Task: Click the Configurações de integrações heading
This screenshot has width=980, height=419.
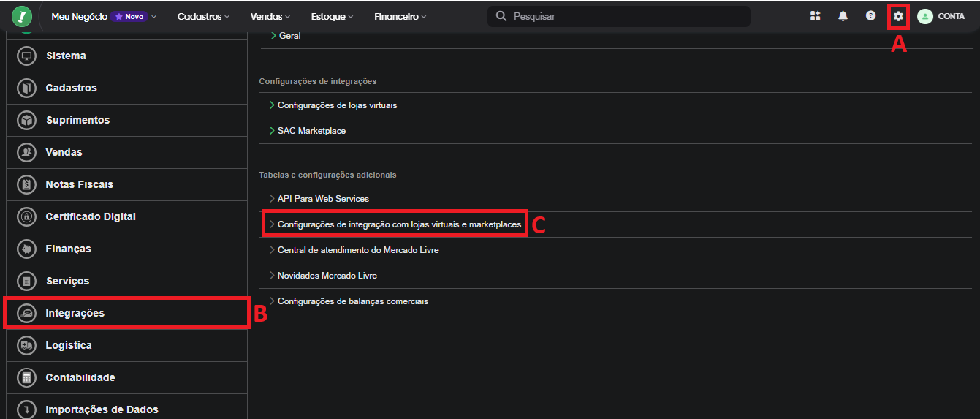Action: 318,81
